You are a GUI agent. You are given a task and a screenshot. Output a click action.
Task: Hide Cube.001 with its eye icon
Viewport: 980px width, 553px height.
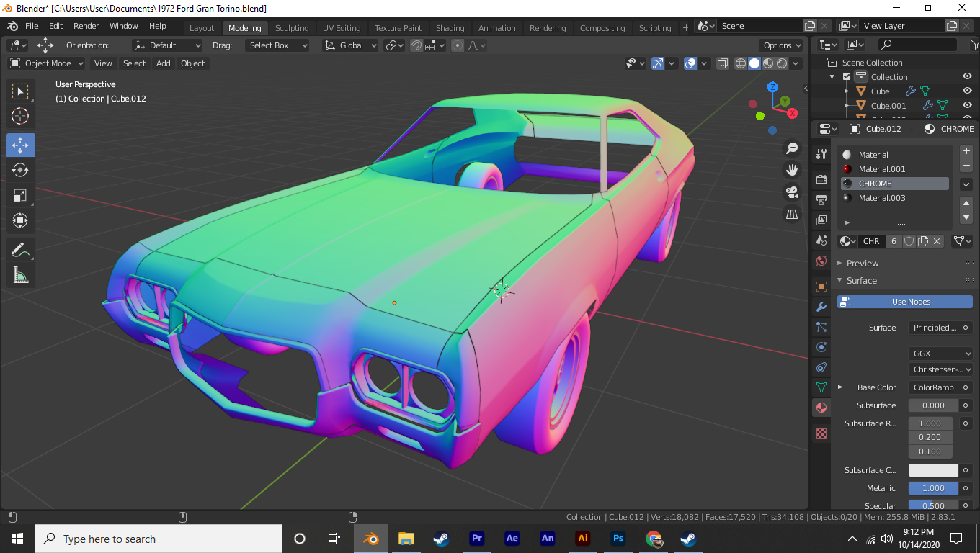pyautogui.click(x=968, y=106)
